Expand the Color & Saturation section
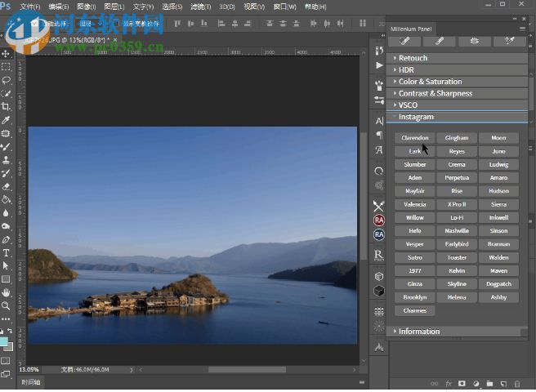This screenshot has width=536, height=392. (457, 82)
